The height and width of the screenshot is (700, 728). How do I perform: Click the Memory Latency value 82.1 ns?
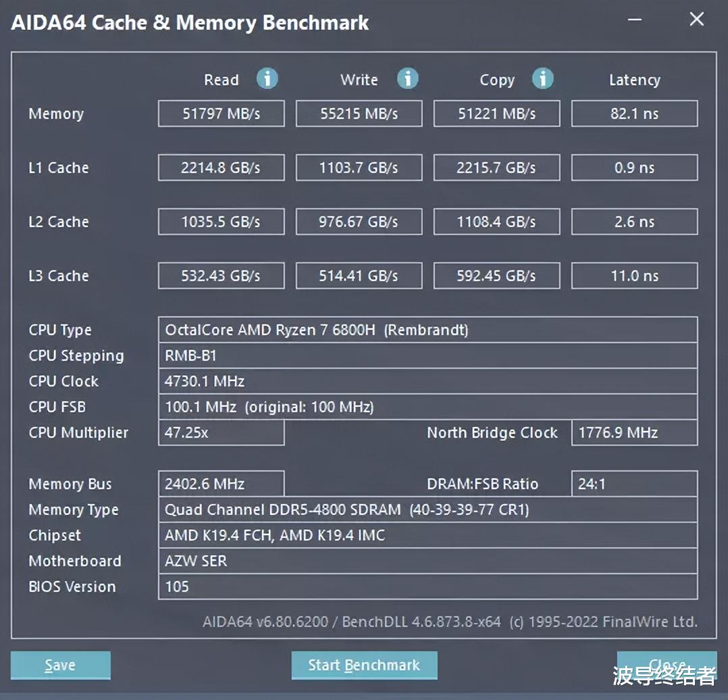pos(634,114)
